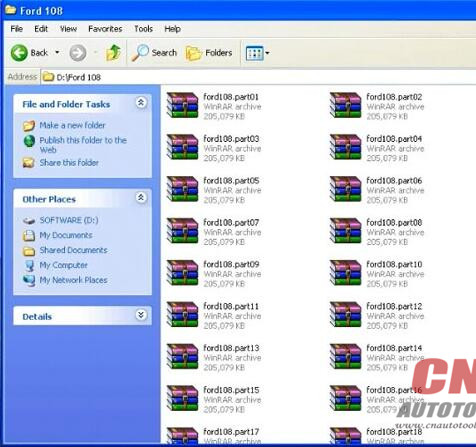Click the Share this folder icon
The width and height of the screenshot is (476, 447).
(29, 163)
